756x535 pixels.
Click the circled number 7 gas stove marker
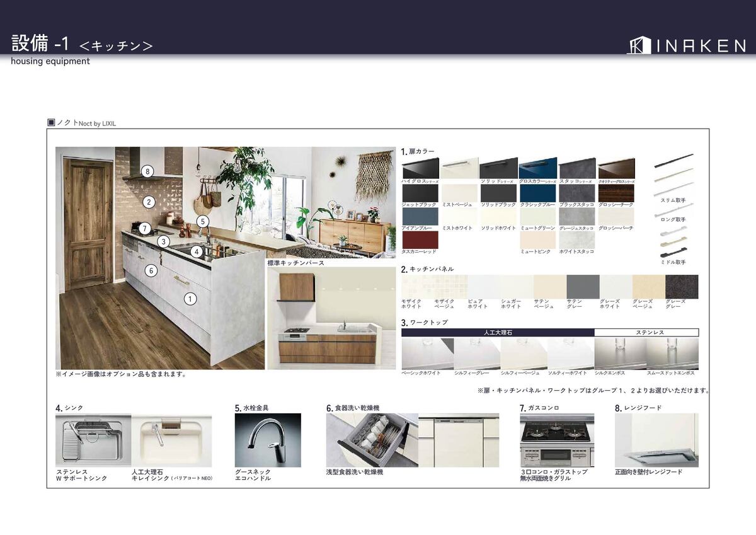pyautogui.click(x=145, y=229)
